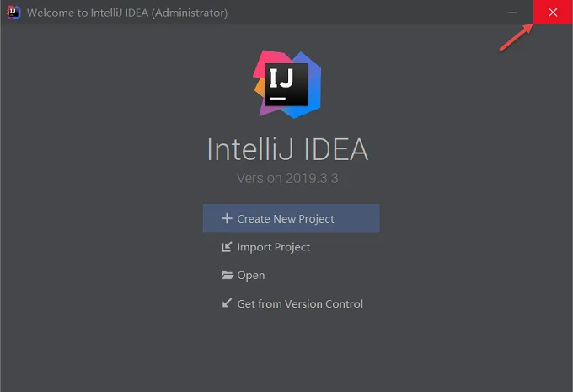The height and width of the screenshot is (392, 573).
Task: Choose Get from Version Control text
Action: (x=300, y=303)
